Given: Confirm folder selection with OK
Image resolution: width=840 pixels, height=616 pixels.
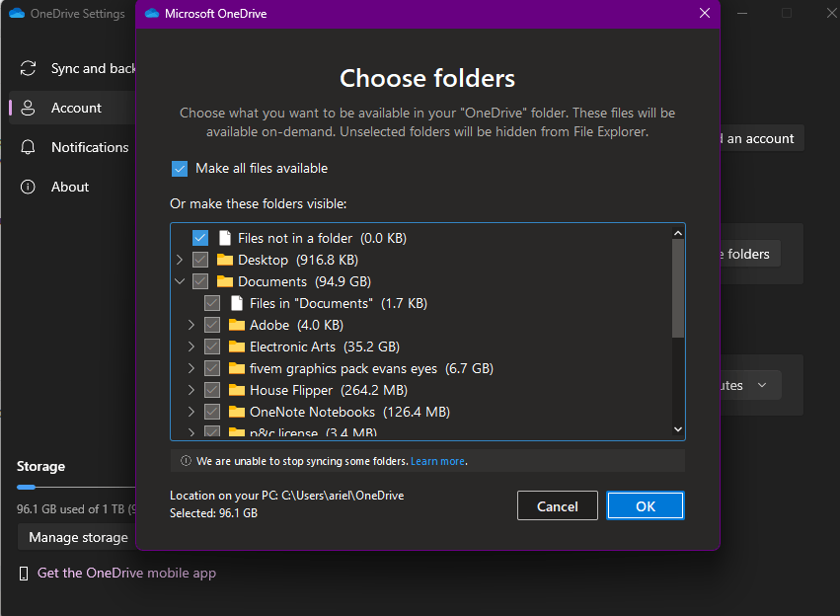Looking at the screenshot, I should (645, 505).
